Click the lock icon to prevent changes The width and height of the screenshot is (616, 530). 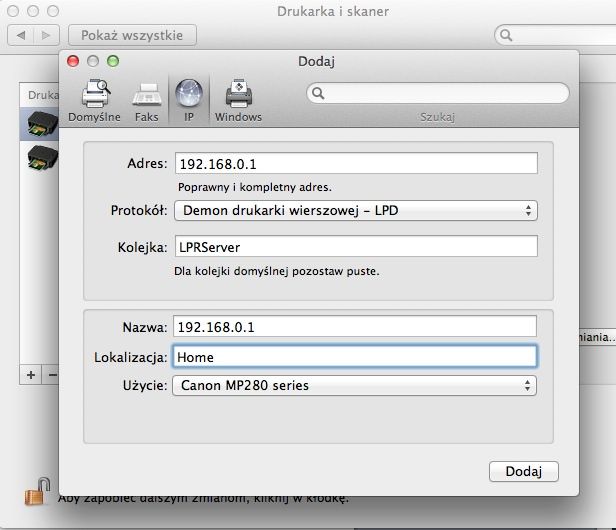38,491
